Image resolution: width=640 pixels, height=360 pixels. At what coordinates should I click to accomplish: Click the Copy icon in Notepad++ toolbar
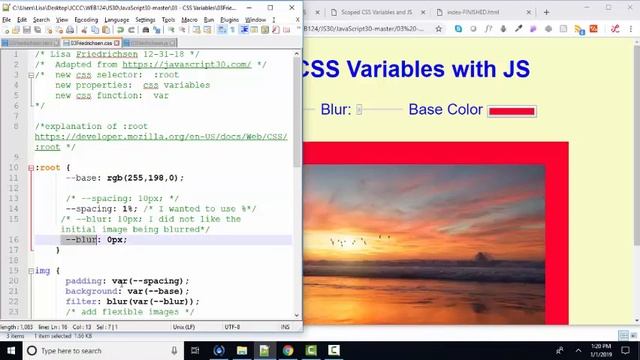(x=95, y=30)
